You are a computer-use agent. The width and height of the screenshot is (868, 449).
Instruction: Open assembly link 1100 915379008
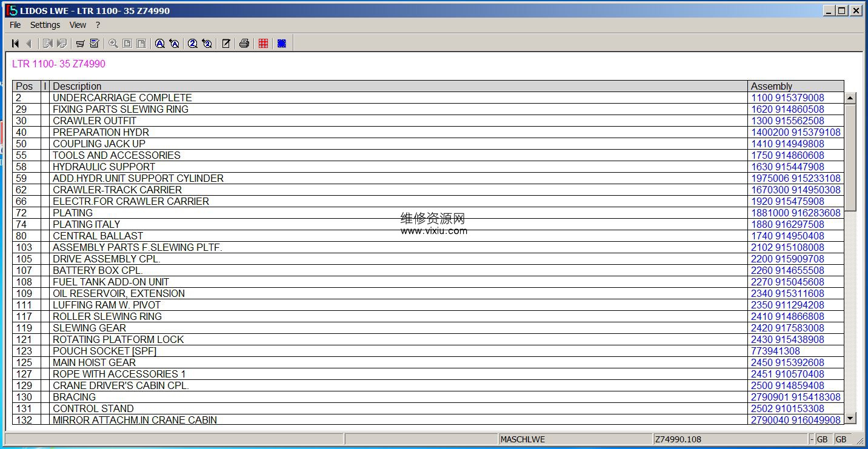[x=787, y=98]
